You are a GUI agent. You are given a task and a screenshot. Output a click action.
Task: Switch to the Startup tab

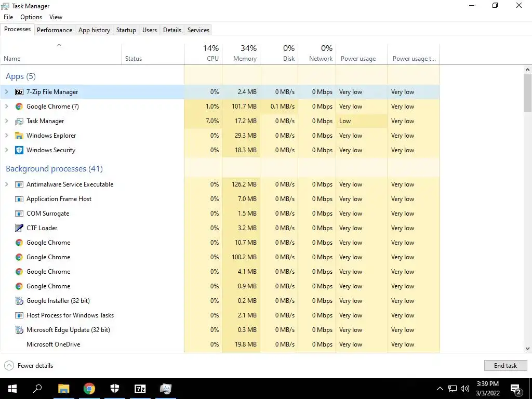126,30
